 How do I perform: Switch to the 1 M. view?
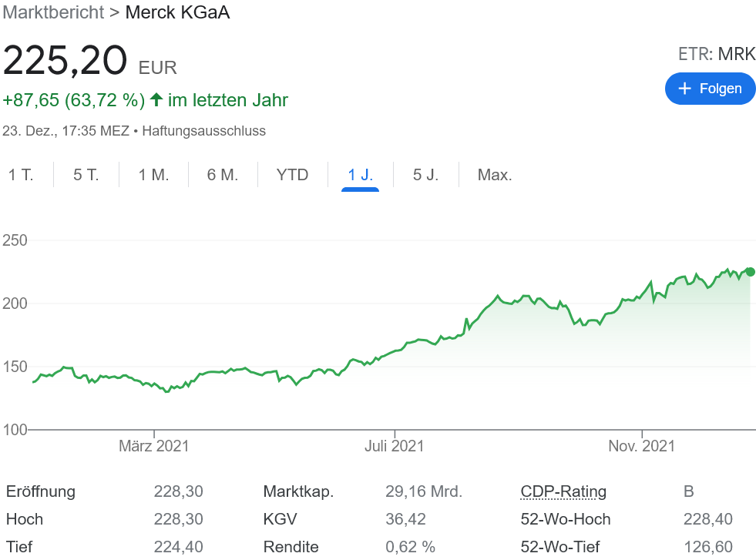pos(154,175)
